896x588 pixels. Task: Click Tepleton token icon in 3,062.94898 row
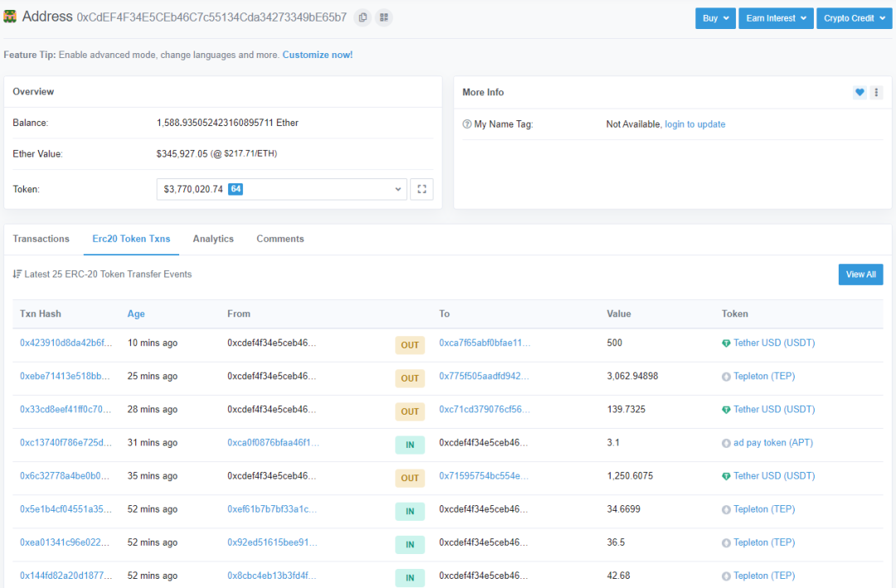[x=726, y=377]
